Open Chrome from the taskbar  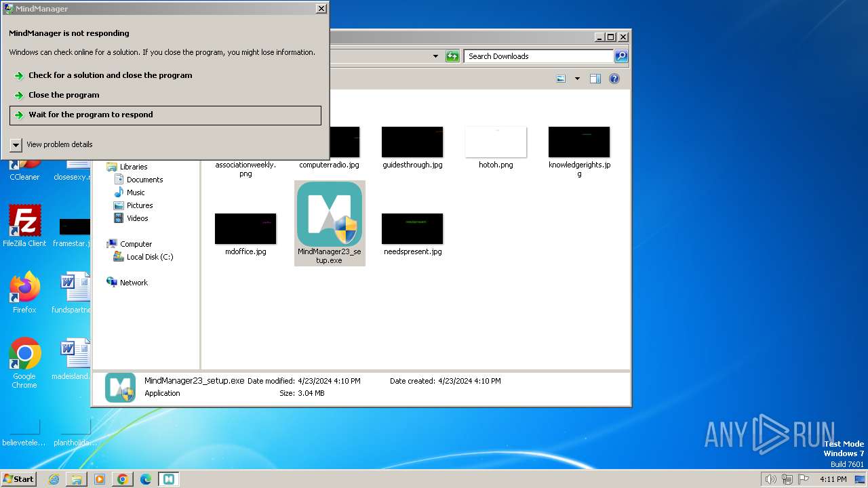(x=123, y=479)
